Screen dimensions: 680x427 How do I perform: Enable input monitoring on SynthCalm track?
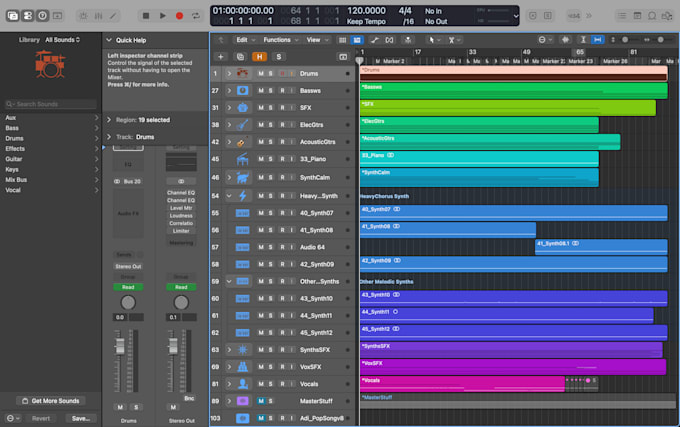click(x=291, y=177)
